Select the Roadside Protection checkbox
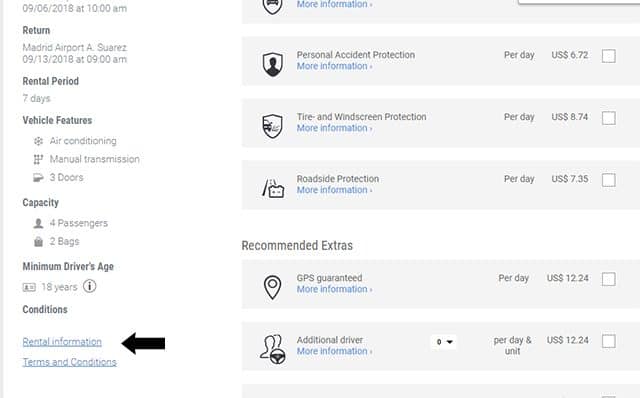The height and width of the screenshot is (398, 640). click(609, 180)
